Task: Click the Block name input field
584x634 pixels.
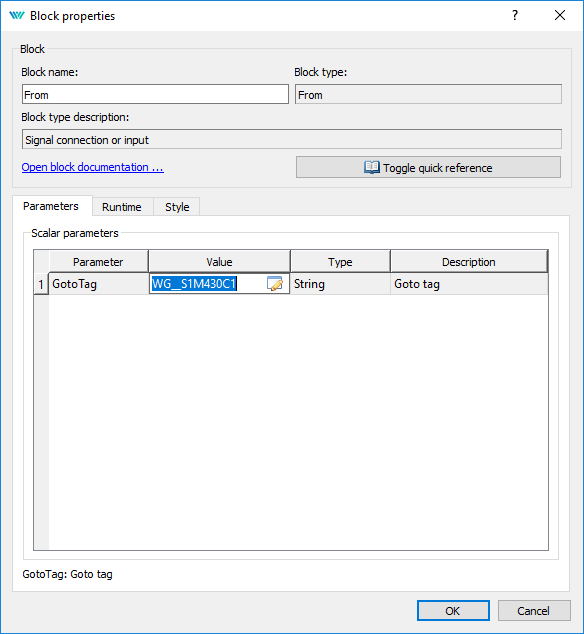Action: coord(155,94)
